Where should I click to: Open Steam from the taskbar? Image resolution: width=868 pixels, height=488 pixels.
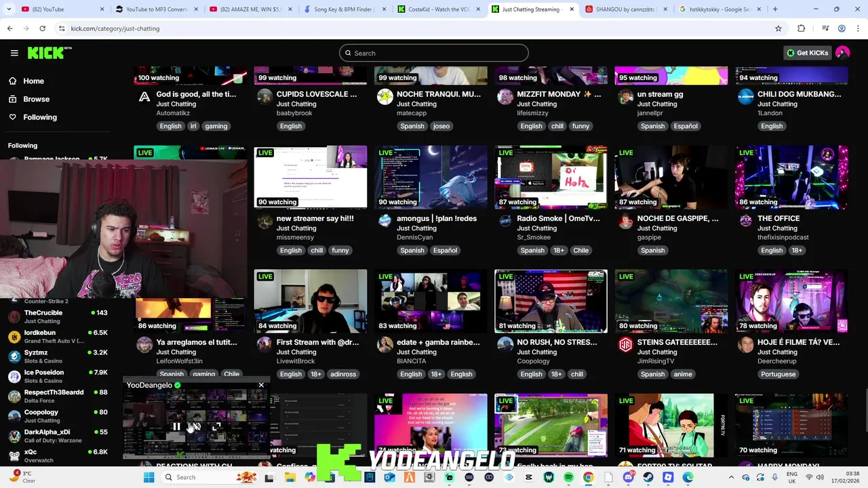tap(648, 477)
